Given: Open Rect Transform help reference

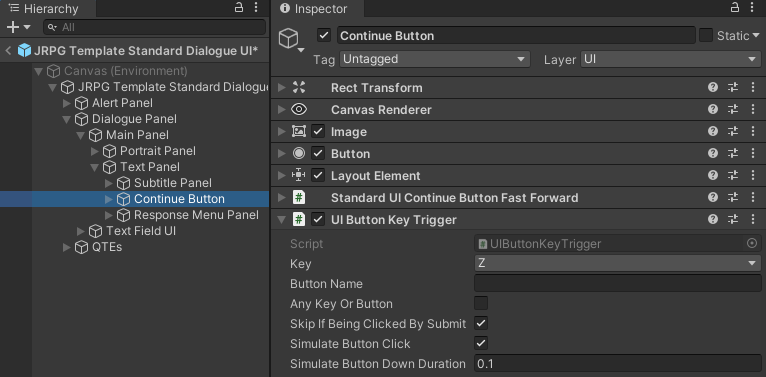Looking at the screenshot, I should tap(713, 87).
